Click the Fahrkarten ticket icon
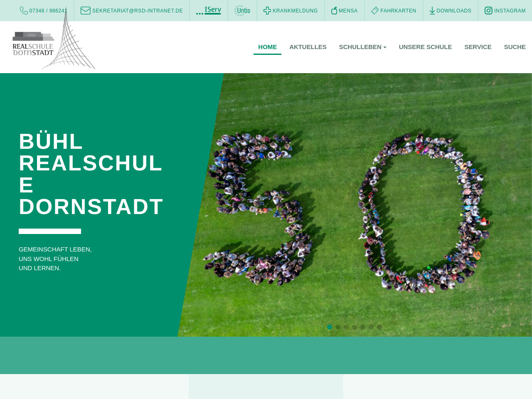Viewport: 532px width, 399px height. pyautogui.click(x=375, y=11)
